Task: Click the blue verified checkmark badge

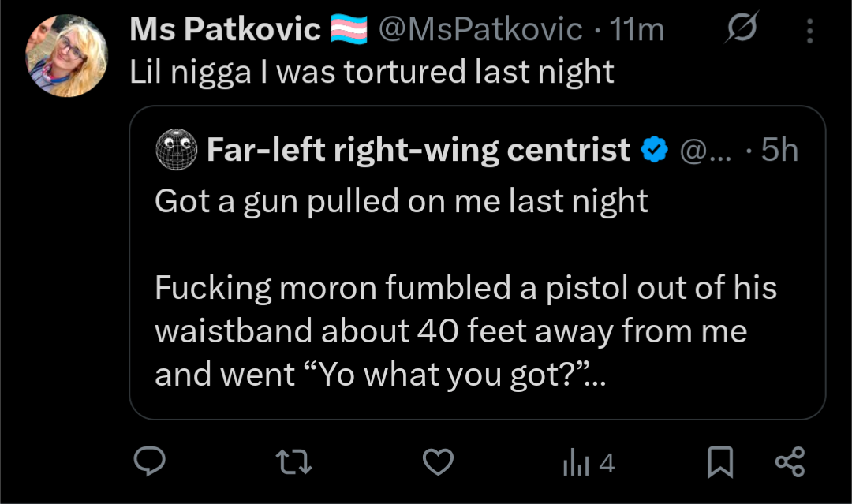Action: 655,150
